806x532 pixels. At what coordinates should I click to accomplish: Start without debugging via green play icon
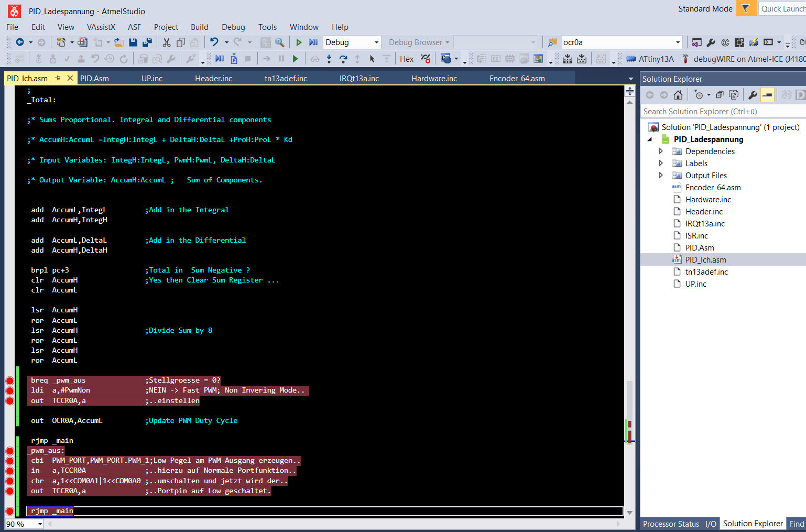[x=299, y=42]
